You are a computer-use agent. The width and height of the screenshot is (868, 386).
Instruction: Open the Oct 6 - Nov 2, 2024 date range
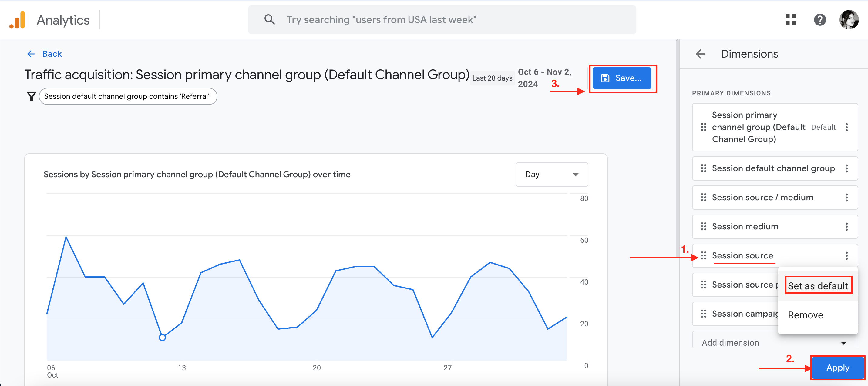(544, 78)
